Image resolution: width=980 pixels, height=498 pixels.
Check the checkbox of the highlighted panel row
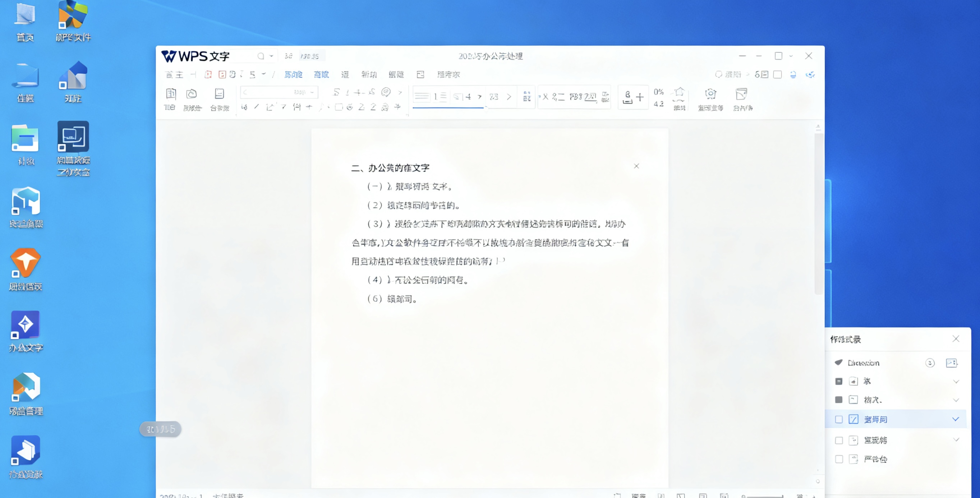pos(839,420)
